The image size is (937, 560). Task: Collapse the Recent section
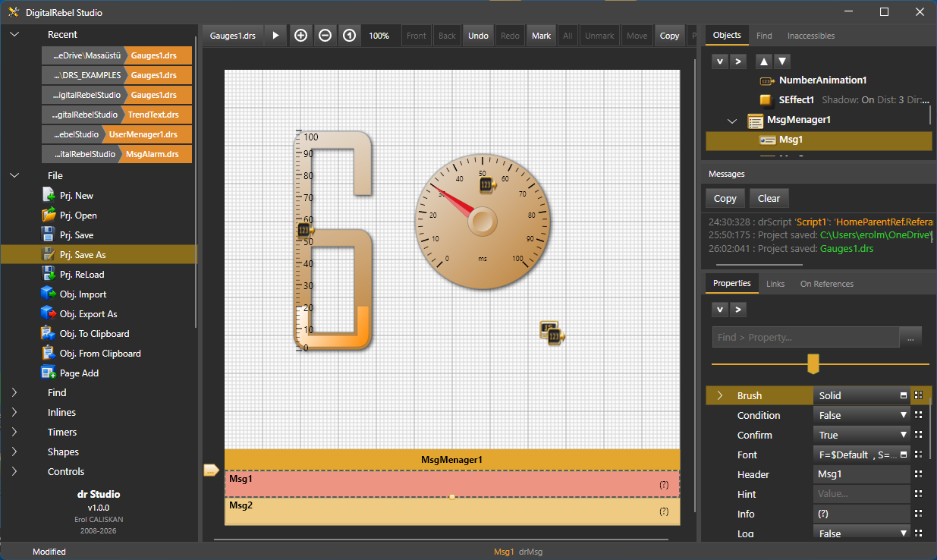click(x=14, y=35)
